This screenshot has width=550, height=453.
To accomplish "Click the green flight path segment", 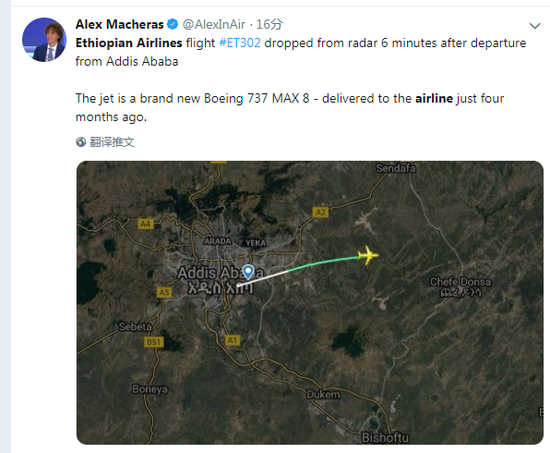I will pyautogui.click(x=323, y=263).
